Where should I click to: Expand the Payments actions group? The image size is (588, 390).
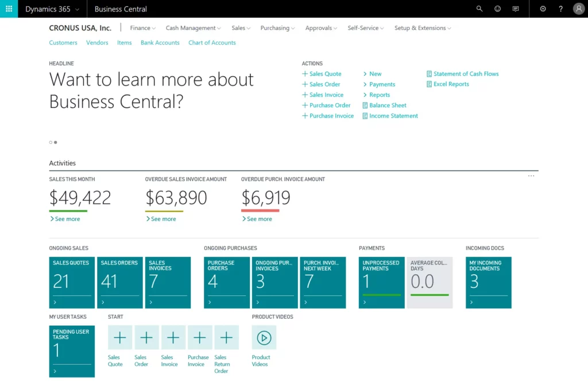click(x=379, y=84)
